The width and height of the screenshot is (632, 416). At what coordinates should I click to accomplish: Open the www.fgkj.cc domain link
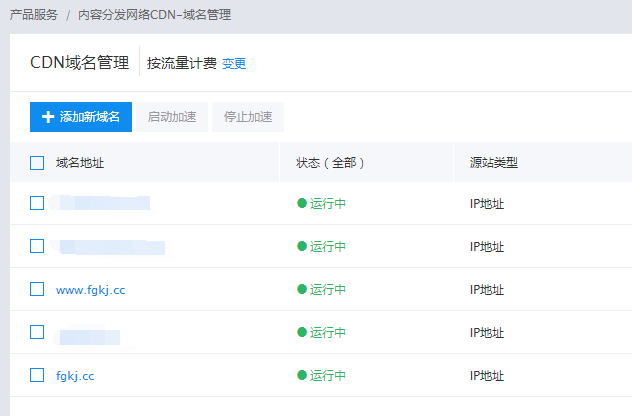tap(91, 290)
